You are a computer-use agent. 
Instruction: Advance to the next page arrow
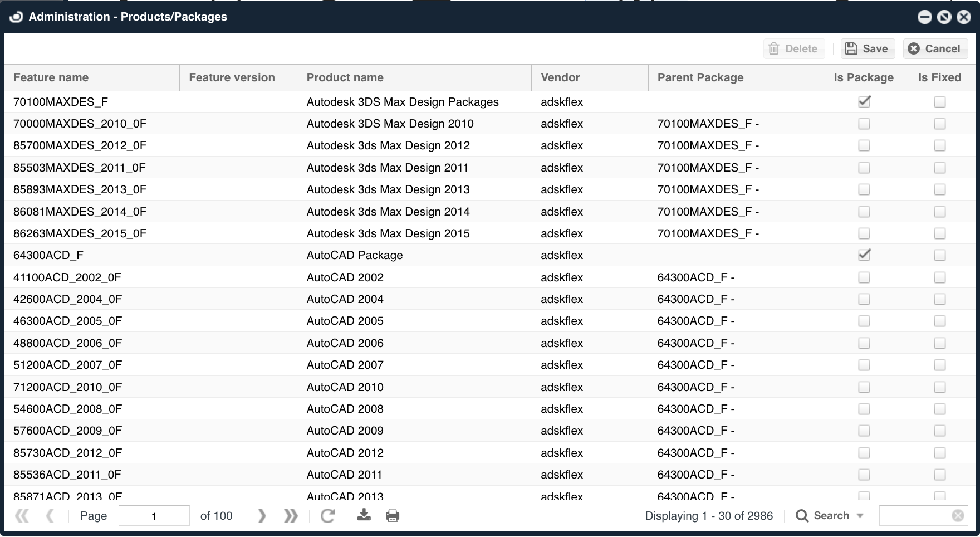point(262,516)
